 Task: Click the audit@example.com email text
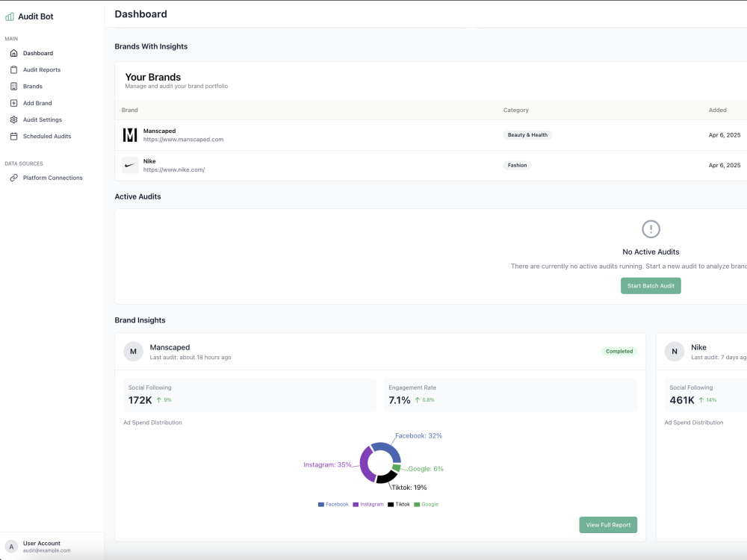coord(46,550)
